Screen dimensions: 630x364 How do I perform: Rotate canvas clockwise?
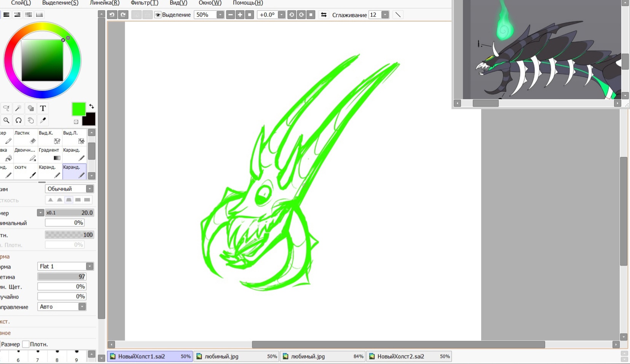click(301, 15)
